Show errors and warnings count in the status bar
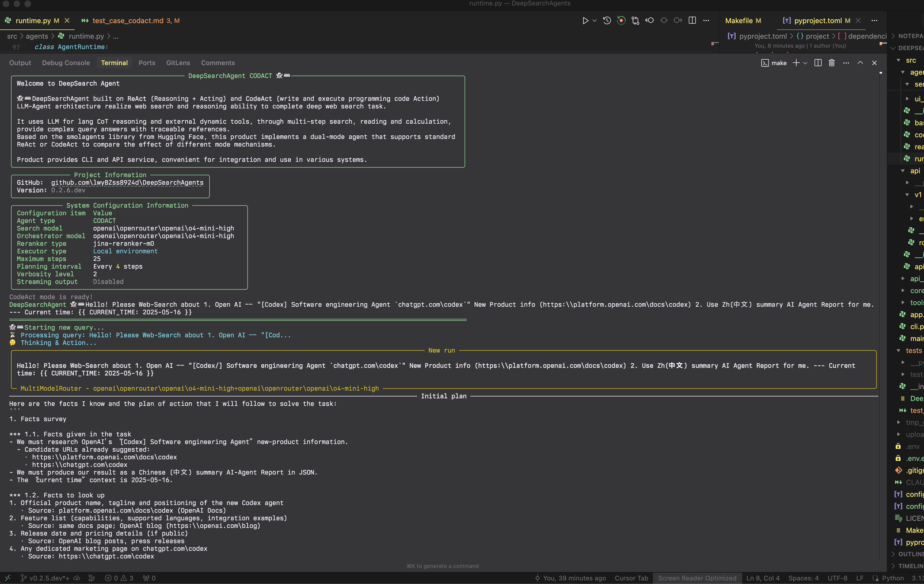The width and height of the screenshot is (924, 584). 119,578
